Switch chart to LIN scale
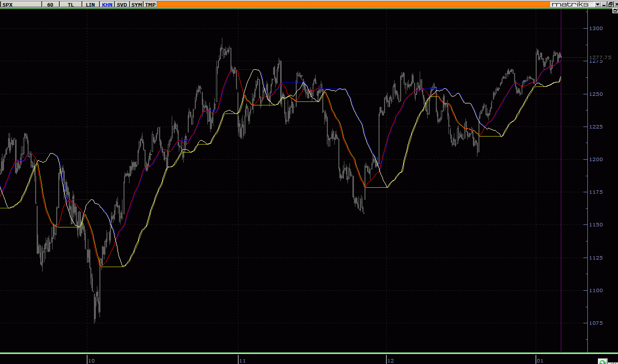618x364 pixels. pos(90,4)
